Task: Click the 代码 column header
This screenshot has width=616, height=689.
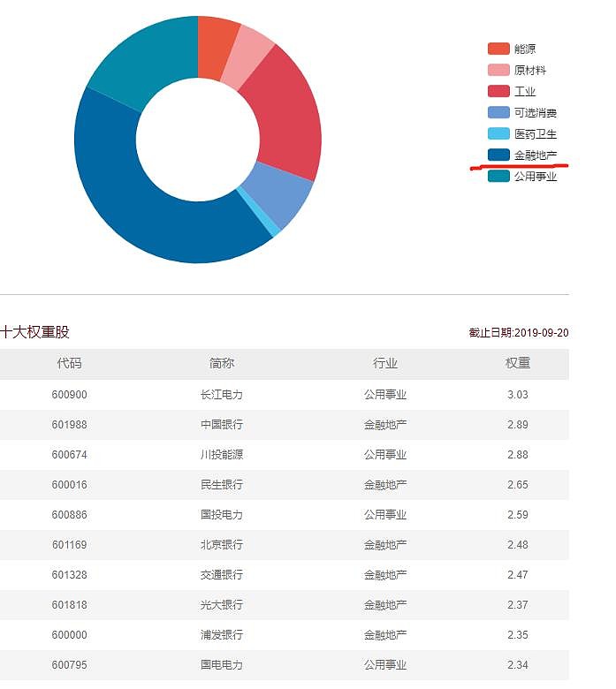Action: pyautogui.click(x=69, y=363)
